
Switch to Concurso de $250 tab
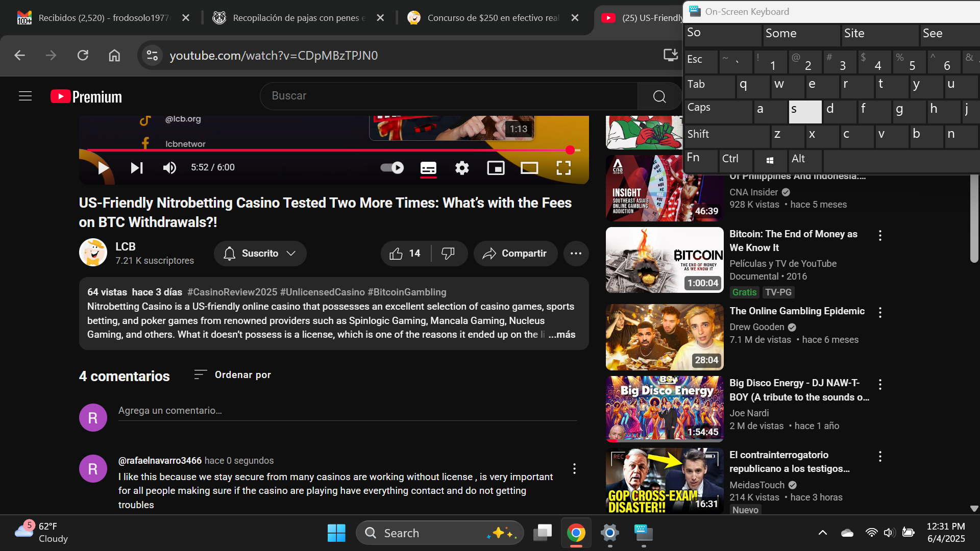tap(493, 18)
